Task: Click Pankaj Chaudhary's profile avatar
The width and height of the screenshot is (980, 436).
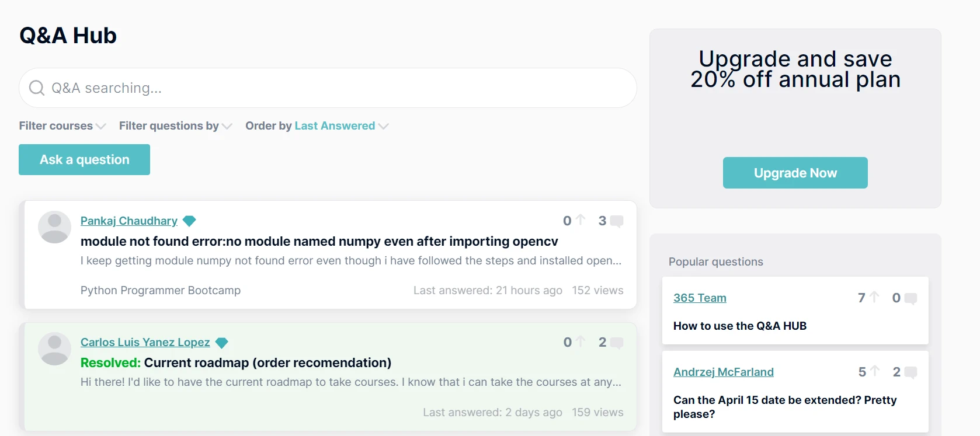Action: pyautogui.click(x=54, y=227)
